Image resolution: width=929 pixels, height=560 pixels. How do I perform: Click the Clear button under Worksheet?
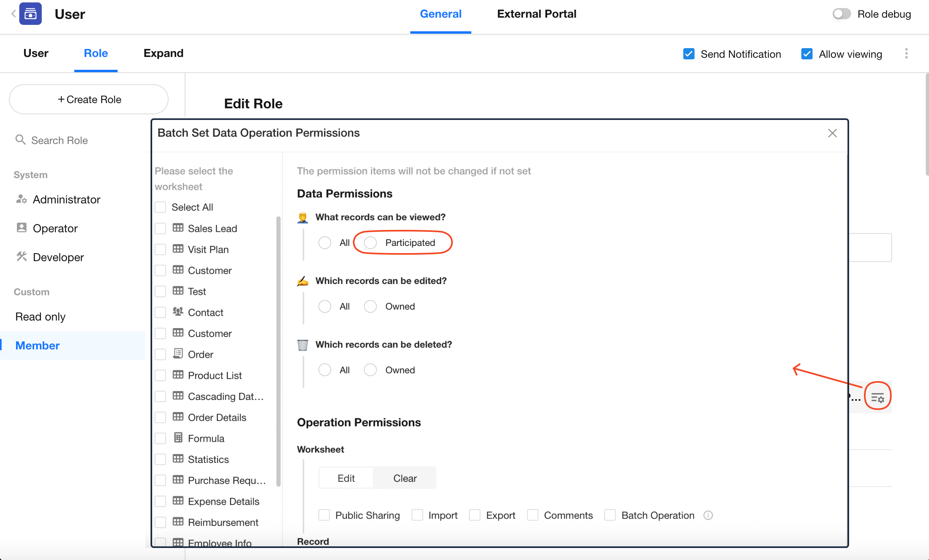tap(405, 478)
